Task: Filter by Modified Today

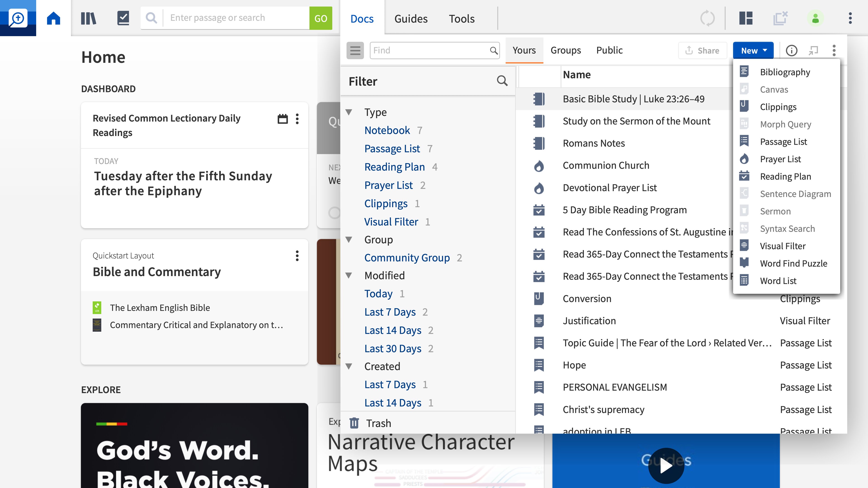Action: coord(378,294)
